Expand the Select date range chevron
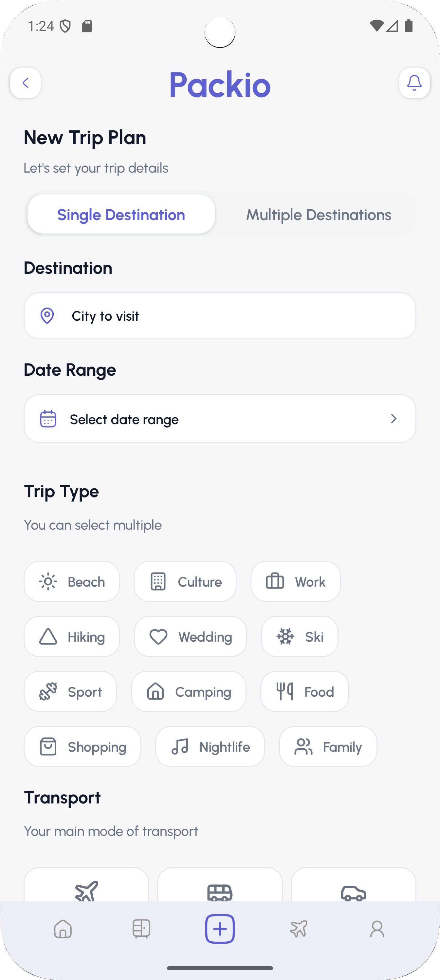The width and height of the screenshot is (440, 980). (394, 419)
